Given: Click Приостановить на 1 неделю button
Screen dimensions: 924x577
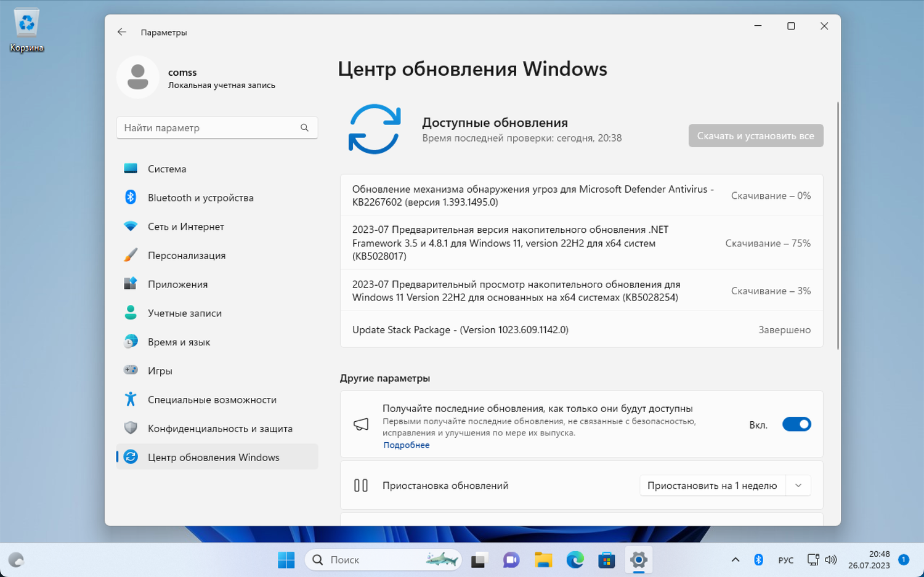Looking at the screenshot, I should [712, 485].
